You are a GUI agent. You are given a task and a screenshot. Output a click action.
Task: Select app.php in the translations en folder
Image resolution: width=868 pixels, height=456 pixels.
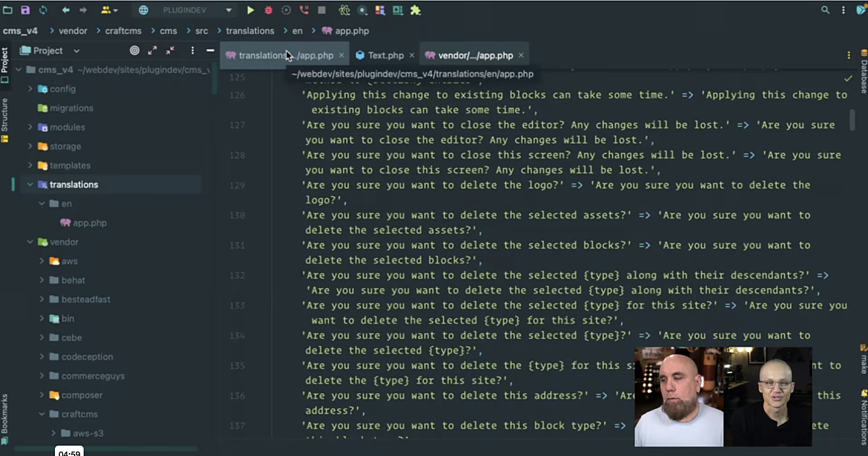[x=89, y=223]
